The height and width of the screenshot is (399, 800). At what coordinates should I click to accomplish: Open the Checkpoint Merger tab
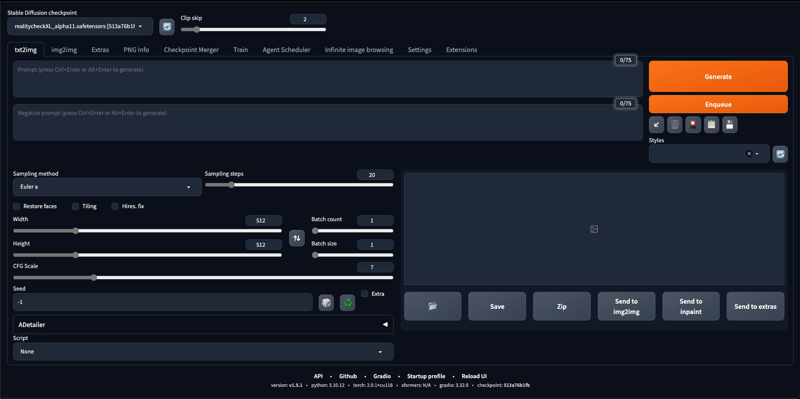coord(191,50)
